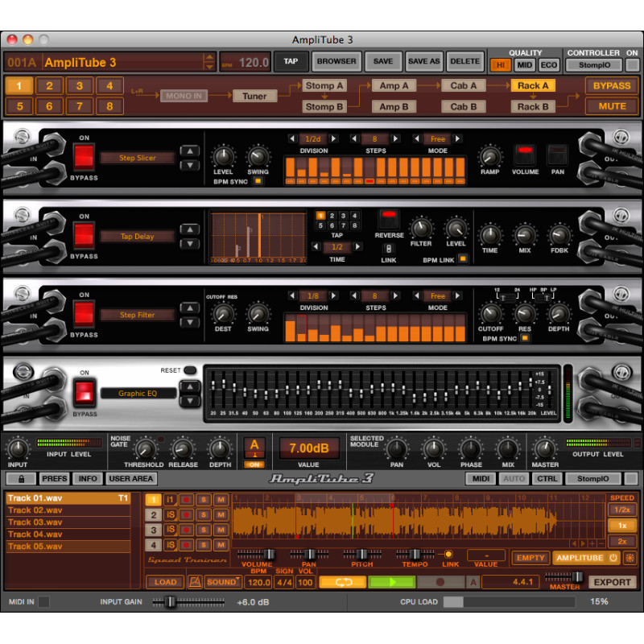Toggle the Tap Delay REVERSE switch
Image resolution: width=644 pixels, height=644 pixels.
(389, 219)
